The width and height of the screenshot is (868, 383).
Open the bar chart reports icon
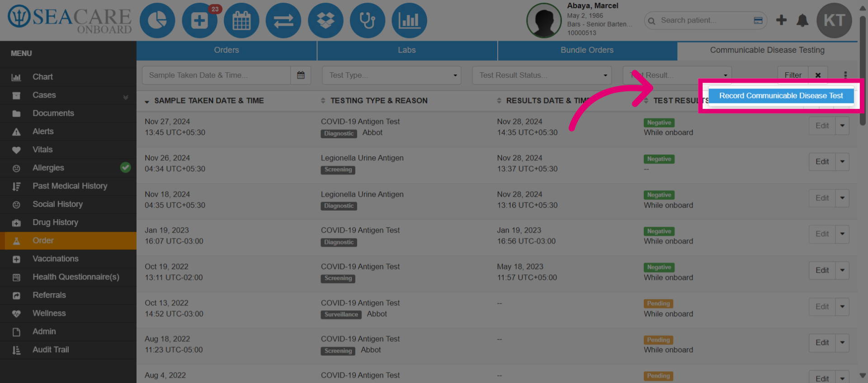coord(409,20)
